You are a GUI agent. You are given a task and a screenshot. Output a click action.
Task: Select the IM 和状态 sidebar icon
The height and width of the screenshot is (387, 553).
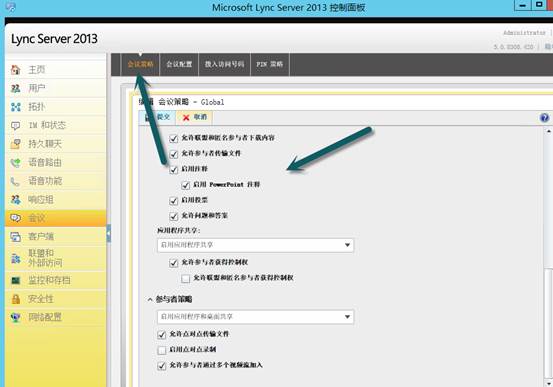pos(16,125)
